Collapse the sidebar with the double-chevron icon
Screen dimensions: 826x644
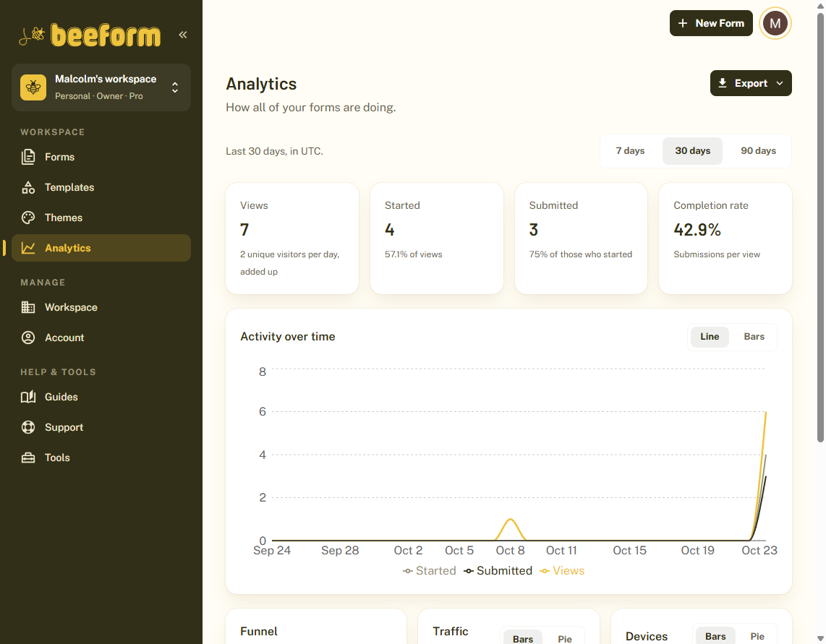[183, 35]
